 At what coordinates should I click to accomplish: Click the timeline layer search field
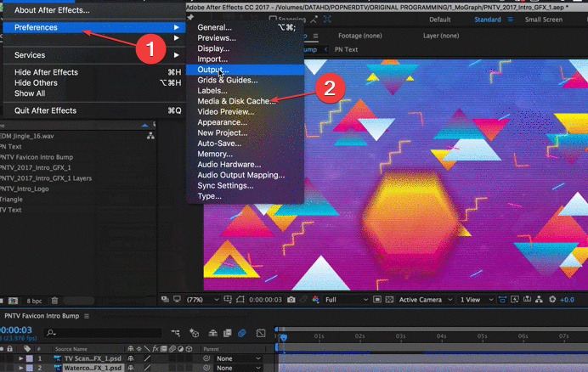click(x=104, y=333)
